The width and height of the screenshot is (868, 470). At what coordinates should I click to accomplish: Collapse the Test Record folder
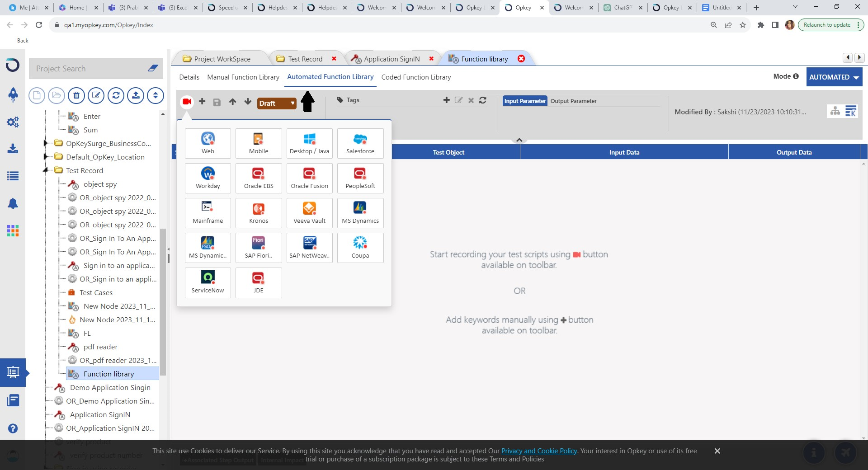(x=46, y=170)
